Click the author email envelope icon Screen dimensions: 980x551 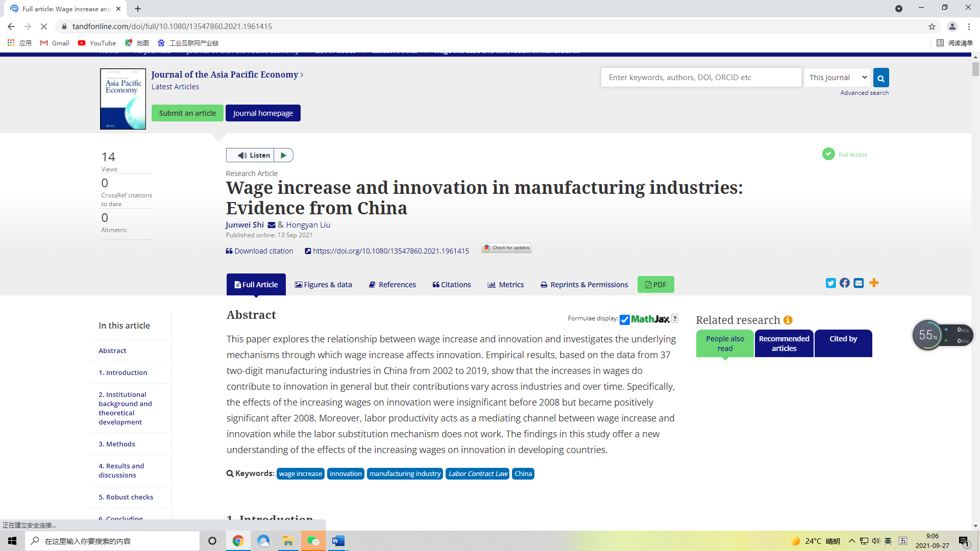[x=272, y=225]
